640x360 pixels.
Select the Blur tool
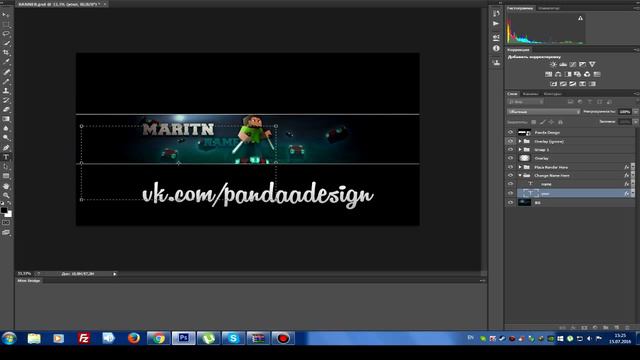point(6,129)
